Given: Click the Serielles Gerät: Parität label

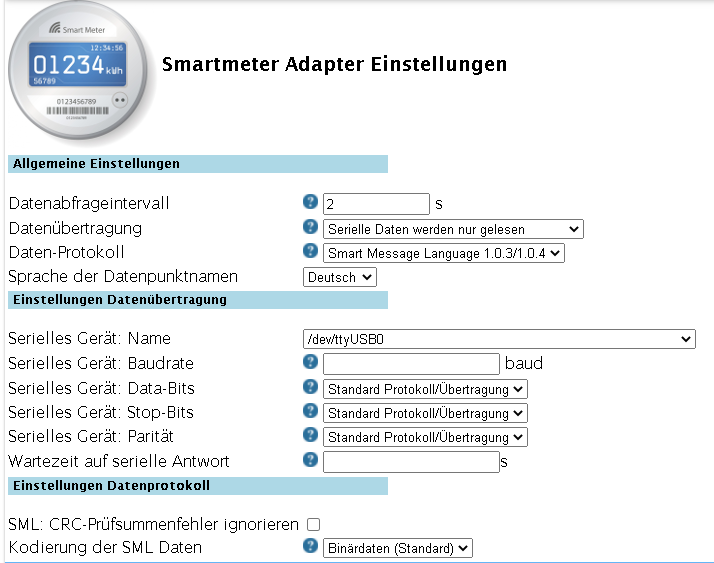Looking at the screenshot, I should 91,436.
